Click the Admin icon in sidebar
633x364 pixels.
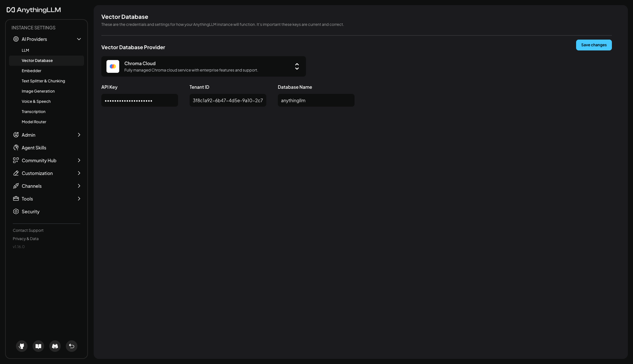pos(16,135)
